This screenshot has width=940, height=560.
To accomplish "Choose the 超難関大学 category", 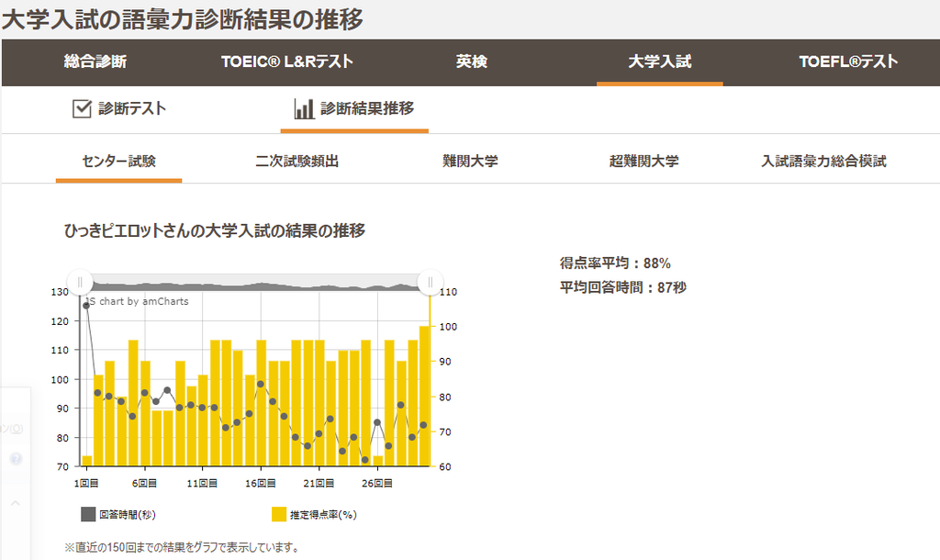I will click(643, 162).
